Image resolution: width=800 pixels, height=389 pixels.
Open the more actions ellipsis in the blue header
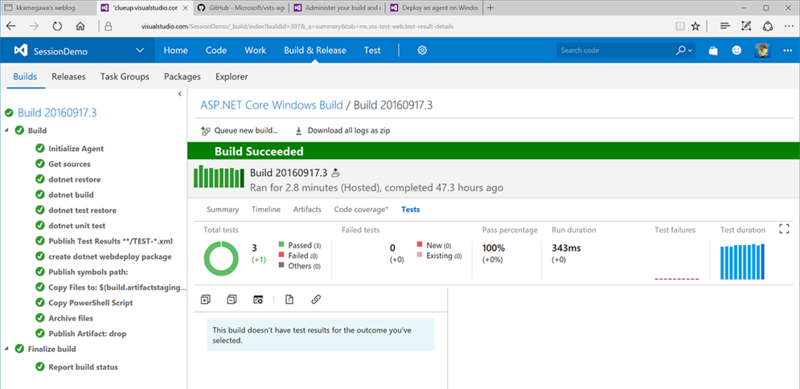click(x=787, y=51)
